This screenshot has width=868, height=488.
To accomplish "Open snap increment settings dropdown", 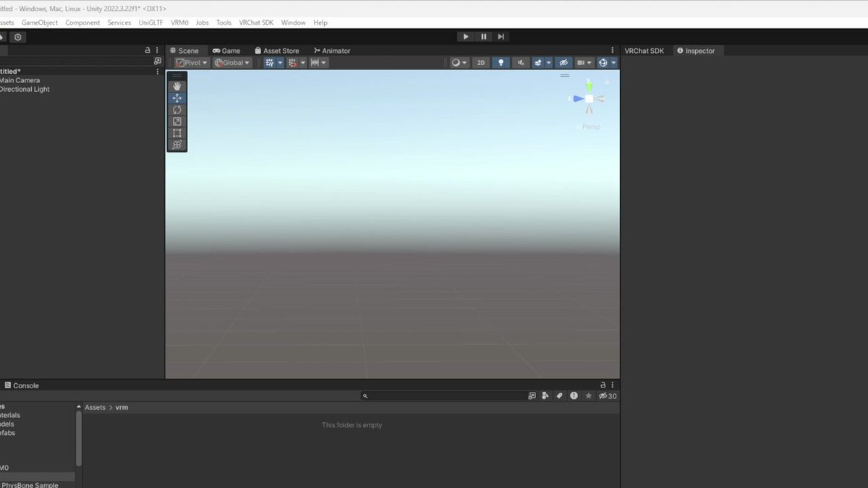I will 319,63.
